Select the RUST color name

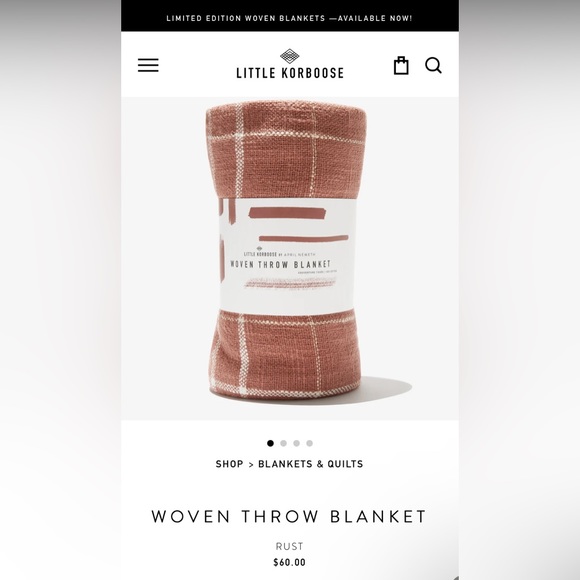tap(289, 546)
